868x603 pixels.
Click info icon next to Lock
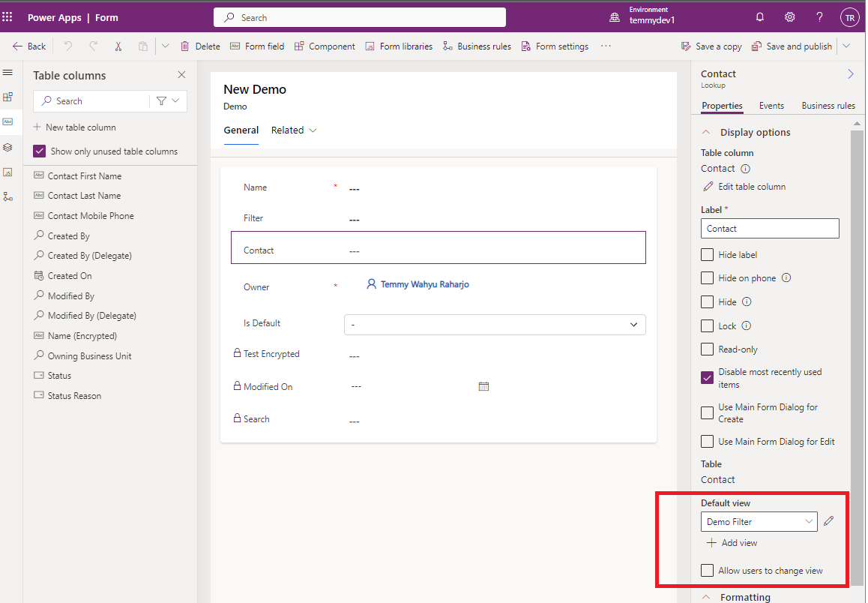[x=747, y=325]
